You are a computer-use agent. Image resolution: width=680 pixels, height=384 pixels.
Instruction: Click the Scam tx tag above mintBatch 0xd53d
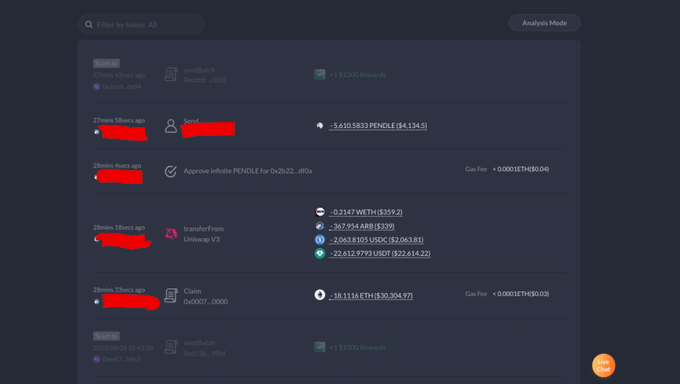pyautogui.click(x=106, y=336)
